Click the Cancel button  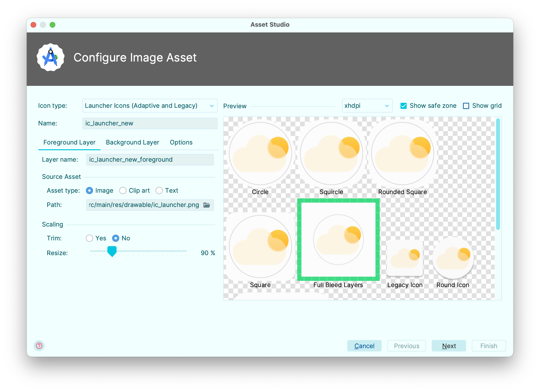(x=364, y=346)
